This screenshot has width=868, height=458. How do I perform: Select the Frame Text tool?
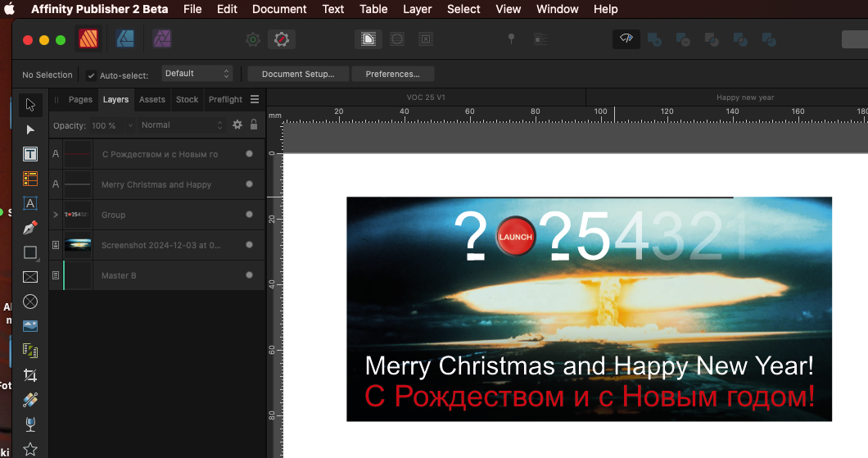click(x=30, y=154)
